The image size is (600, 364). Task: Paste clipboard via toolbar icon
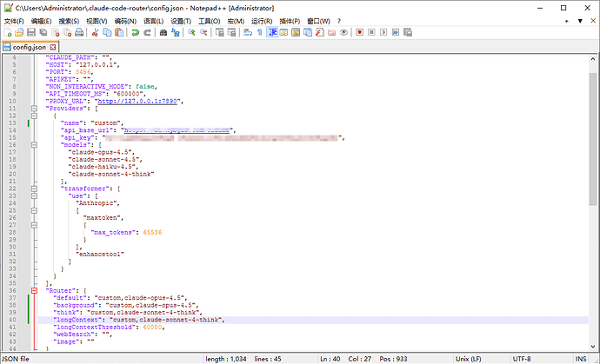click(119, 32)
